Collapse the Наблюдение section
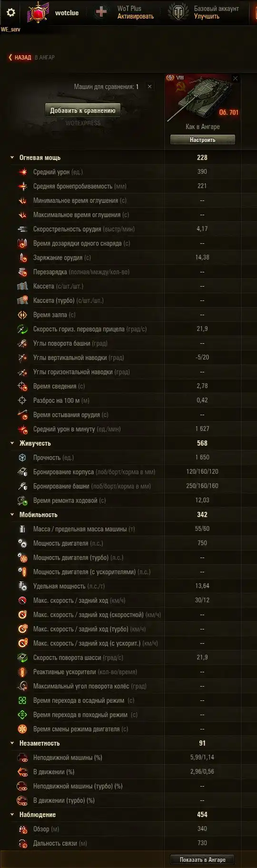 (12, 815)
